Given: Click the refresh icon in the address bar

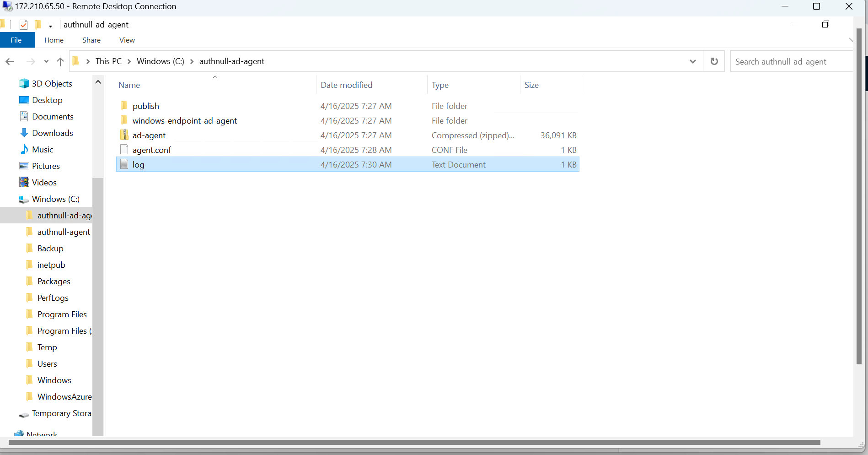Looking at the screenshot, I should tap(714, 61).
